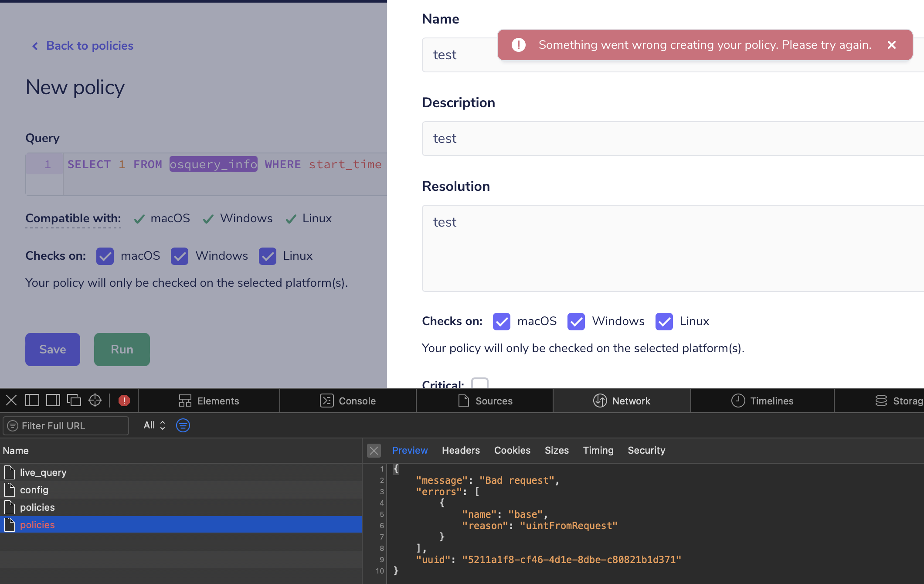Open the Sources tab
The image size is (924, 584).
[x=485, y=401]
